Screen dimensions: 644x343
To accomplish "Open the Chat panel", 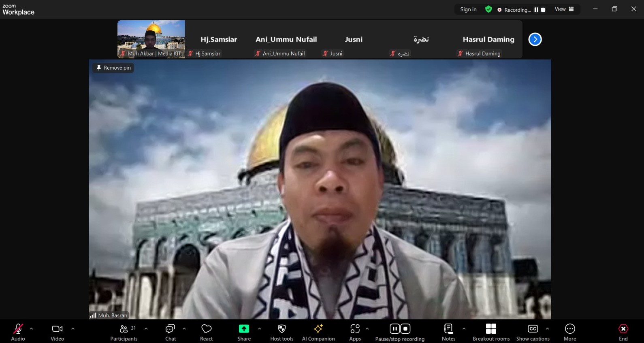I will [x=170, y=332].
